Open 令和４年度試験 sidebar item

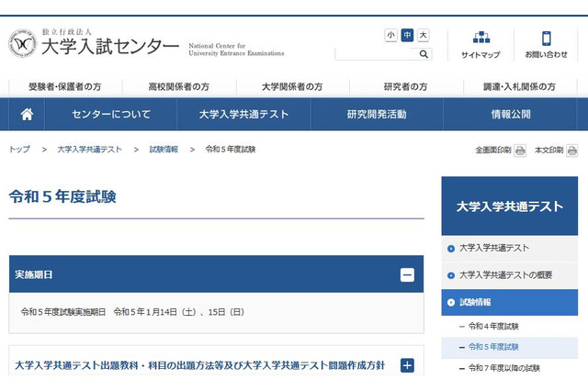pyautogui.click(x=493, y=326)
